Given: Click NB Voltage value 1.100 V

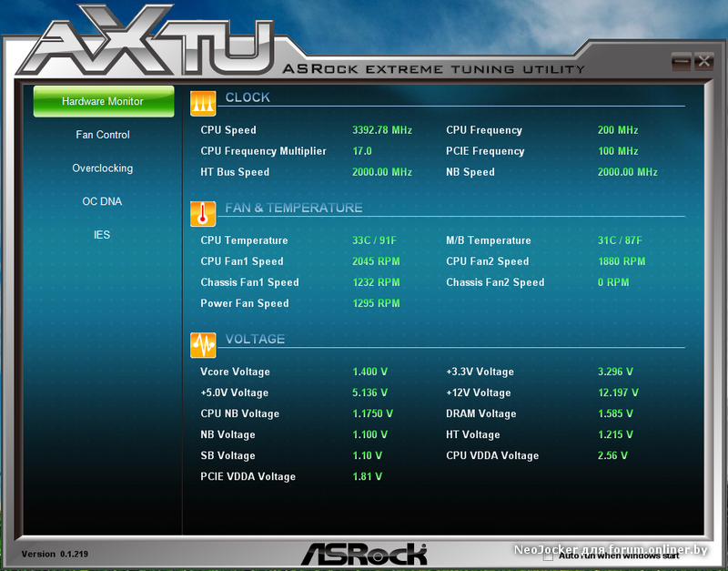Looking at the screenshot, I should click(x=370, y=434).
